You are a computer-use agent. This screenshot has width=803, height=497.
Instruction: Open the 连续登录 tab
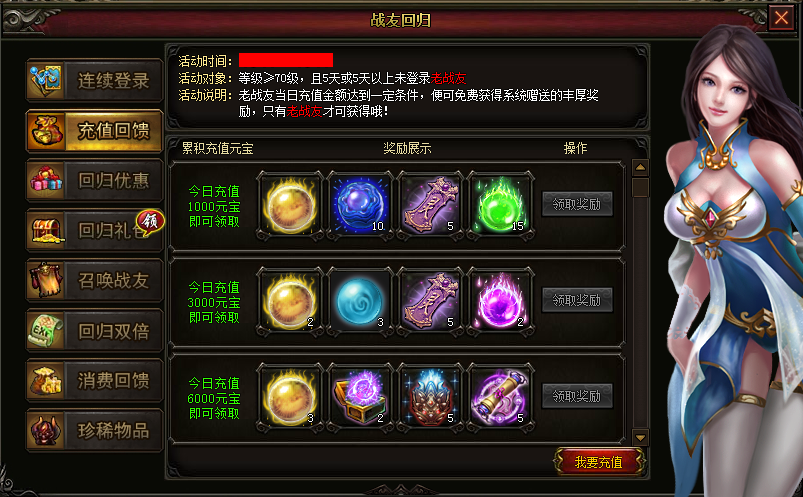pyautogui.click(x=95, y=80)
